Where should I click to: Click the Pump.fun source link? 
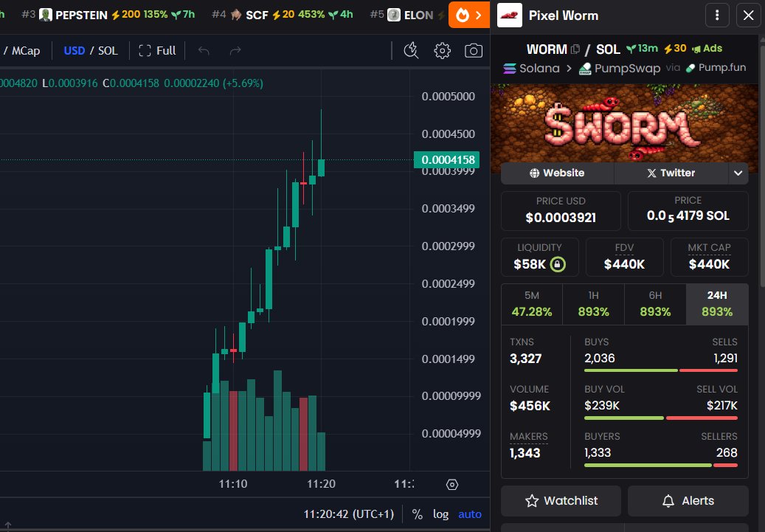pyautogui.click(x=716, y=68)
